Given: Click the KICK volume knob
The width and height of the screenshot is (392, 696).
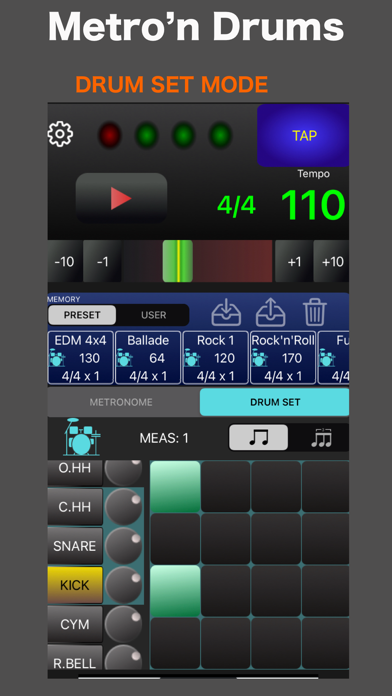Looking at the screenshot, I should pyautogui.click(x=123, y=585).
